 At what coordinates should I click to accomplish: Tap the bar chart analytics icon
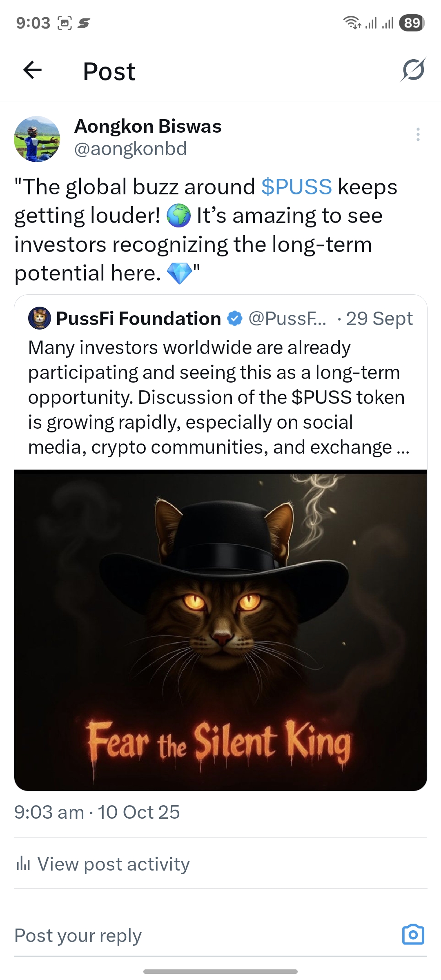pos(23,864)
